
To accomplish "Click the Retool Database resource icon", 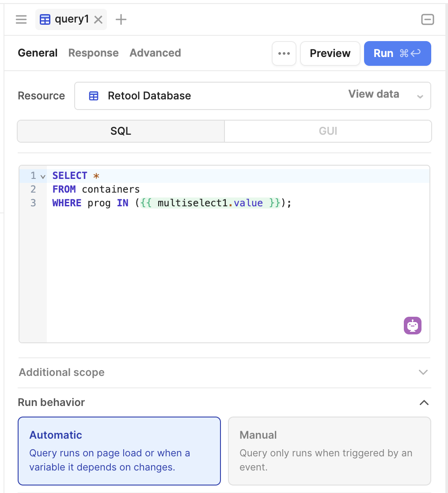I will point(94,95).
